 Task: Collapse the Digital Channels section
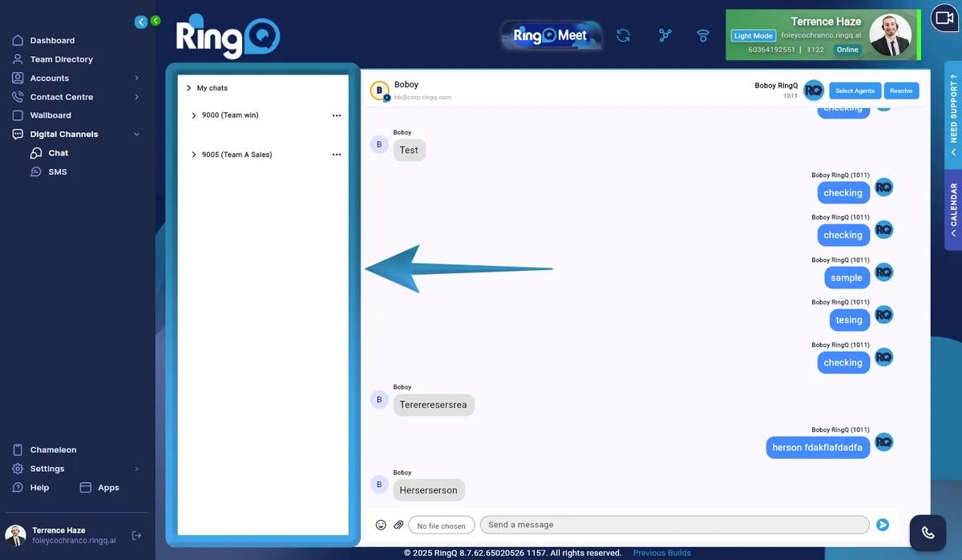click(x=136, y=135)
